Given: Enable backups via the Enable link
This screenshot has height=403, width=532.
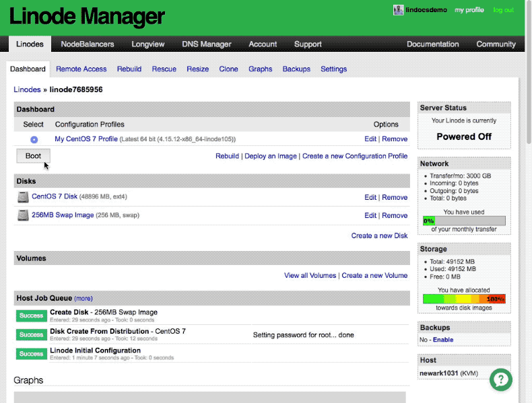Looking at the screenshot, I should coord(442,340).
